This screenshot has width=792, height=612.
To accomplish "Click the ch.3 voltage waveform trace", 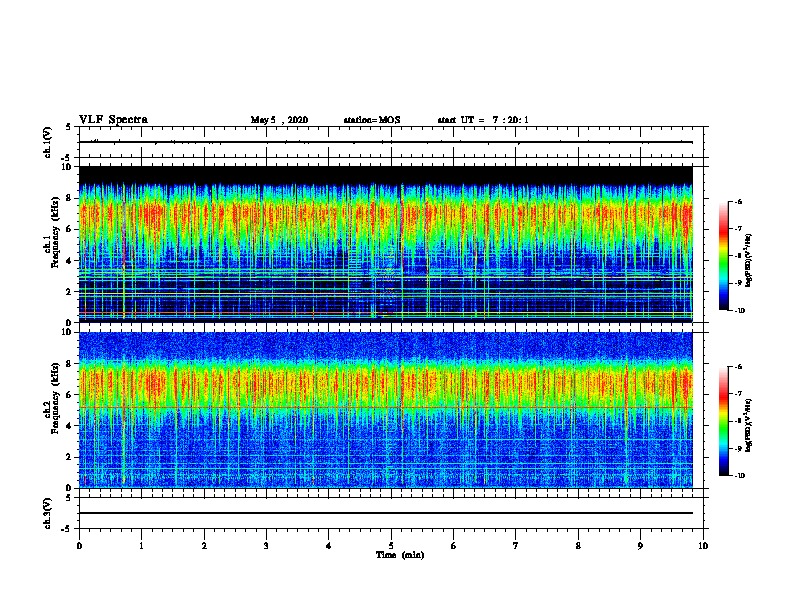I will click(385, 513).
